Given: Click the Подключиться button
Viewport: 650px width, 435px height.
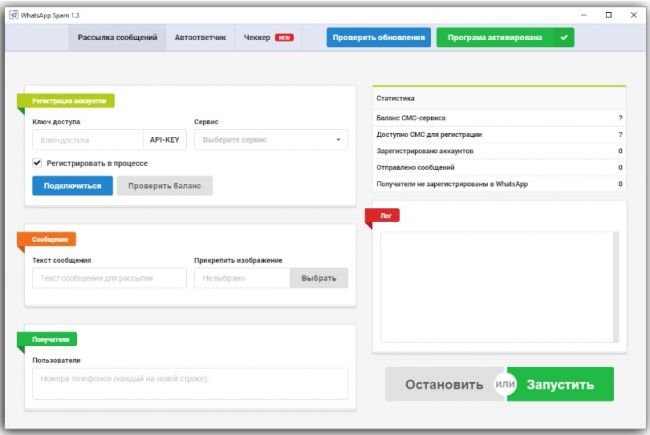Looking at the screenshot, I should [73, 186].
